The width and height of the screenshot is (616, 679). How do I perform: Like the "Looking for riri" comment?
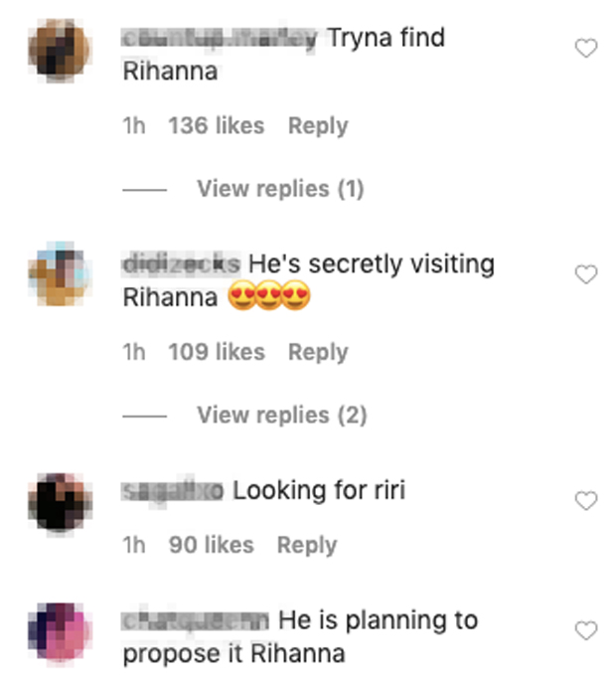tap(586, 501)
